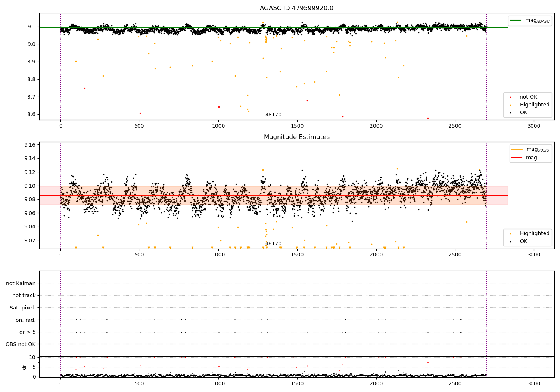The height and width of the screenshot is (392, 560).
Task: Click the 9.1 y-tick of the top plot
Action: [31, 27]
